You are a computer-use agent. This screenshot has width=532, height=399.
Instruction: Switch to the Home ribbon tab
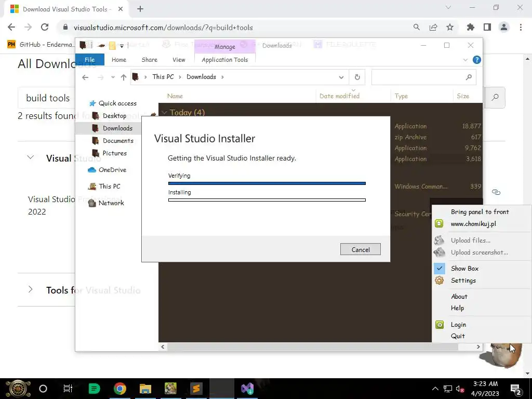click(119, 60)
